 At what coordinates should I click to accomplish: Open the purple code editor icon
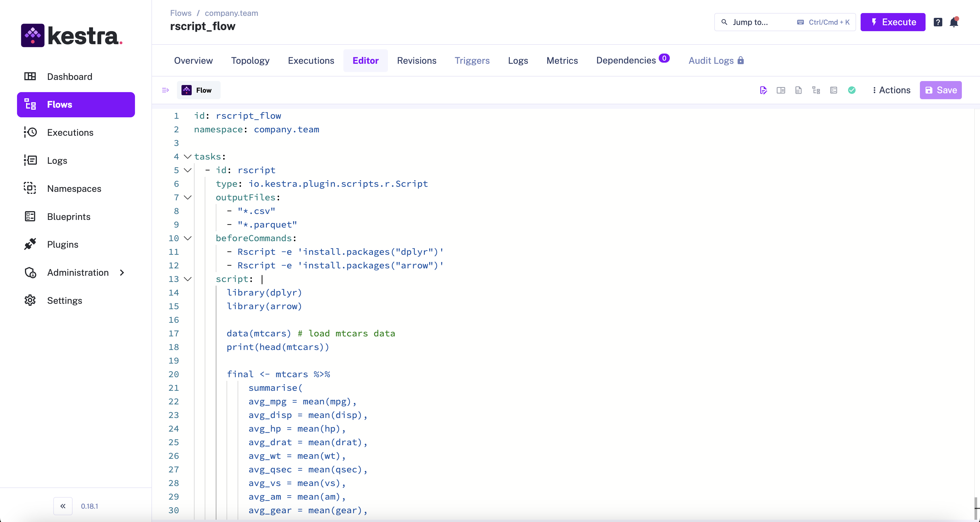[x=764, y=90]
